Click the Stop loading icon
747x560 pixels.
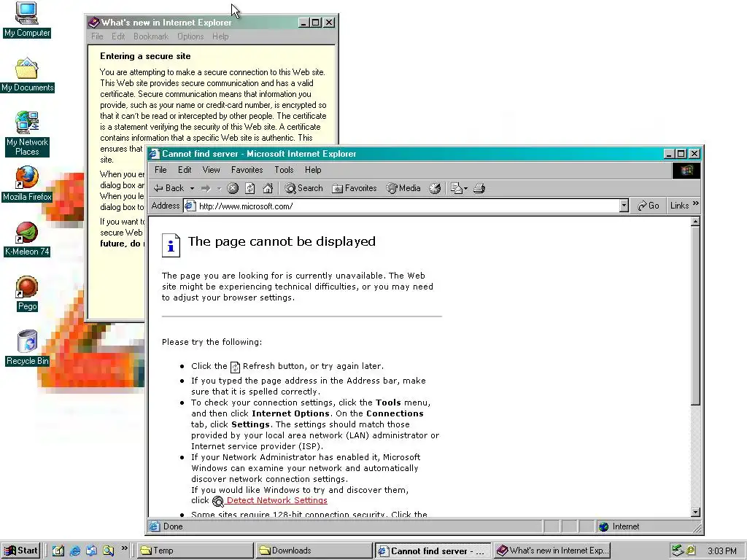point(233,188)
